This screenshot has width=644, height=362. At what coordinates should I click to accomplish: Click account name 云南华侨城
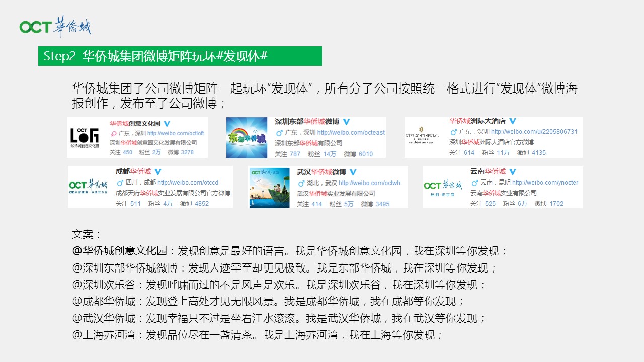pos(488,172)
